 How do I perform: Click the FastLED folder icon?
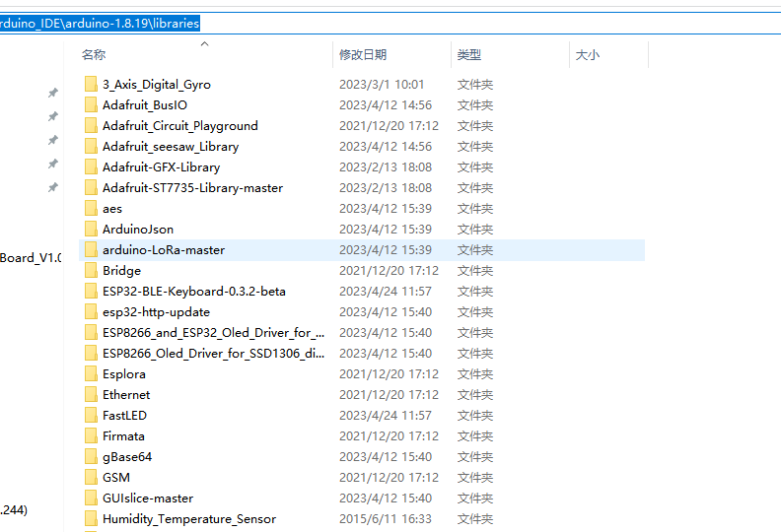[x=91, y=415]
